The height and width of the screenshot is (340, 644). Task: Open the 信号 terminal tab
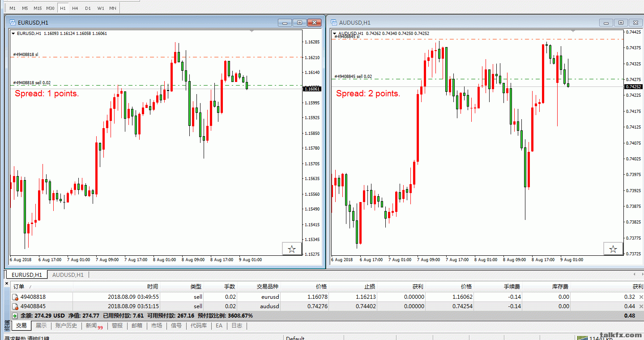tap(176, 326)
